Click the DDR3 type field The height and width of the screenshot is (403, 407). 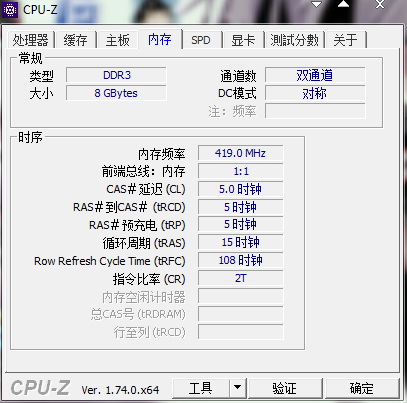[x=116, y=75]
